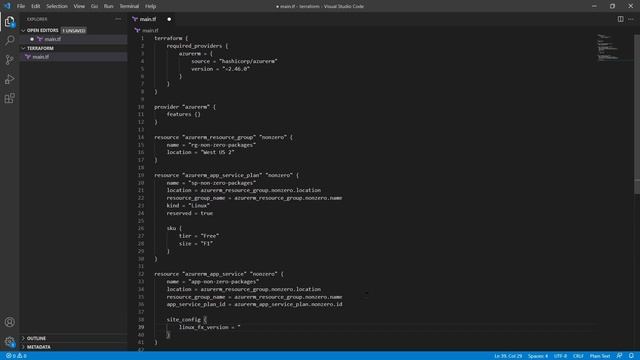
Task: Open the Source Control view
Action: (9, 60)
